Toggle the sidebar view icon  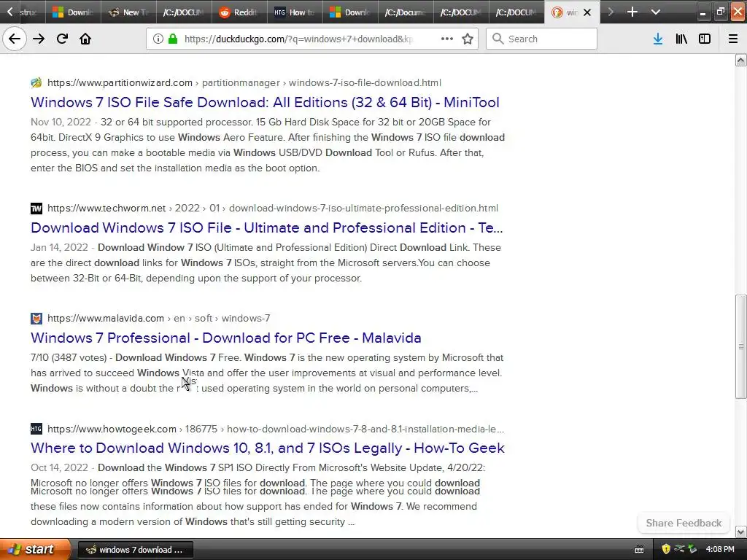click(x=705, y=39)
